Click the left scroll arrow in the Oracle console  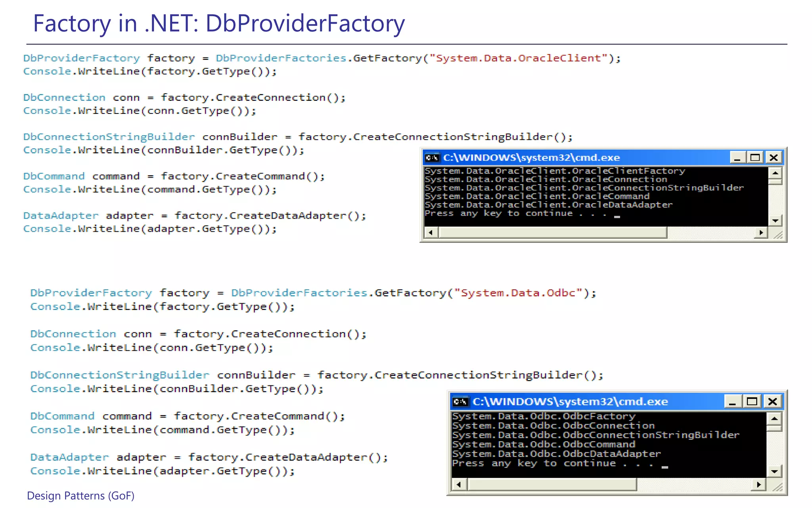tap(431, 233)
